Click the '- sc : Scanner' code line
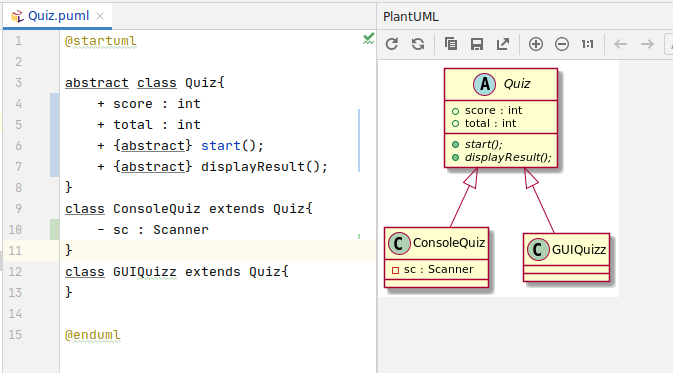 [153, 230]
